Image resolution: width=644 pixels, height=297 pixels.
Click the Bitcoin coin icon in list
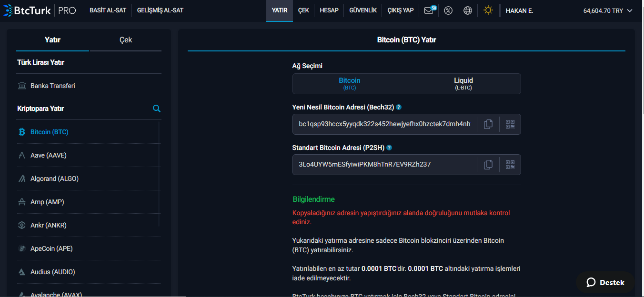(22, 132)
